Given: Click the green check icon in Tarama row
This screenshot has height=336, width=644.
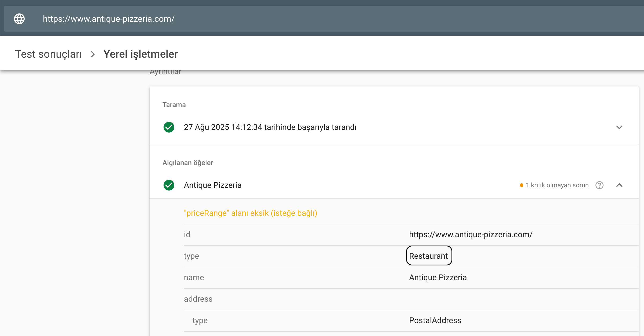Looking at the screenshot, I should (x=169, y=127).
